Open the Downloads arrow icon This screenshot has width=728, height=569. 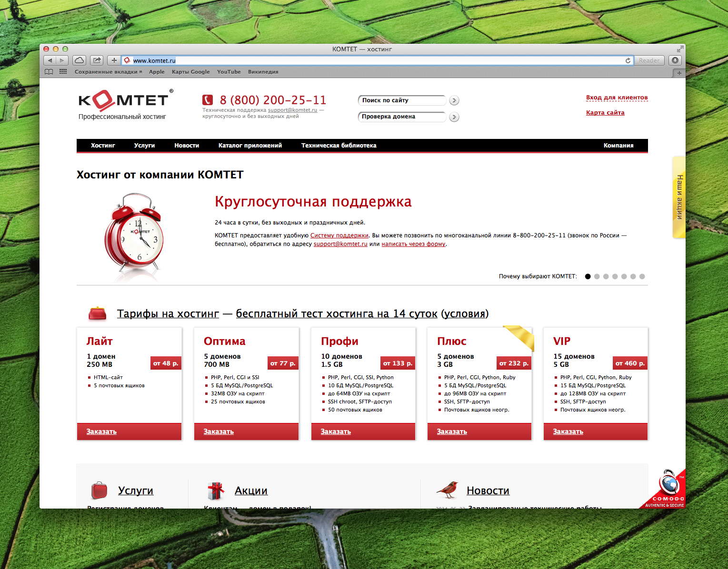(675, 60)
